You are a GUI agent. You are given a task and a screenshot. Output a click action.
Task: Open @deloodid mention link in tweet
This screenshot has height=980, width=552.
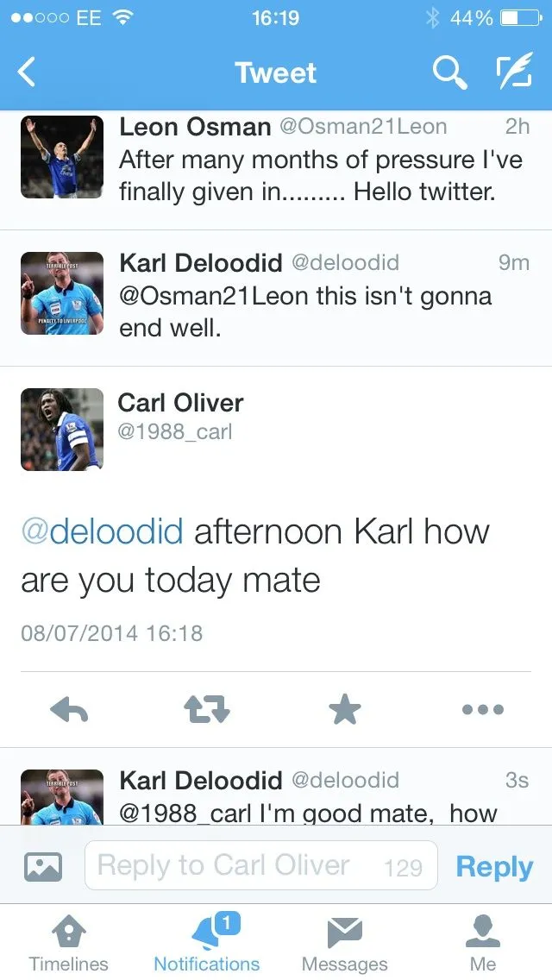point(102,531)
